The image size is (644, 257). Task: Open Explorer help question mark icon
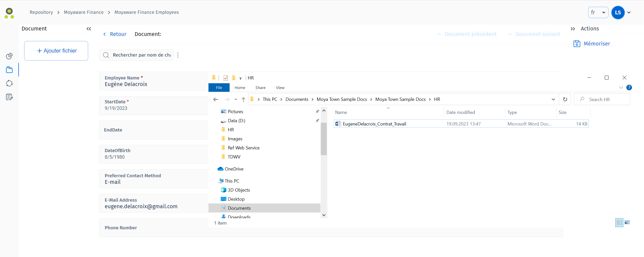click(x=629, y=88)
